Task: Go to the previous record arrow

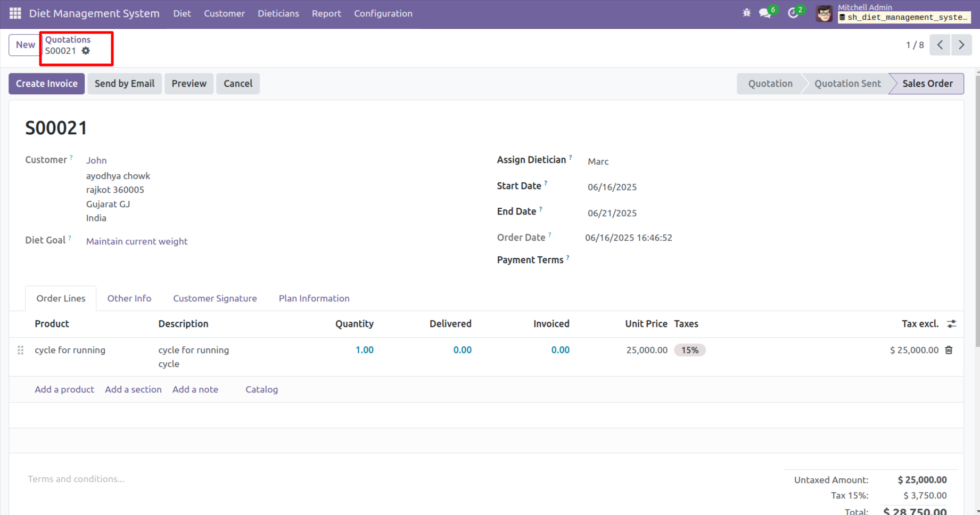Action: point(940,45)
